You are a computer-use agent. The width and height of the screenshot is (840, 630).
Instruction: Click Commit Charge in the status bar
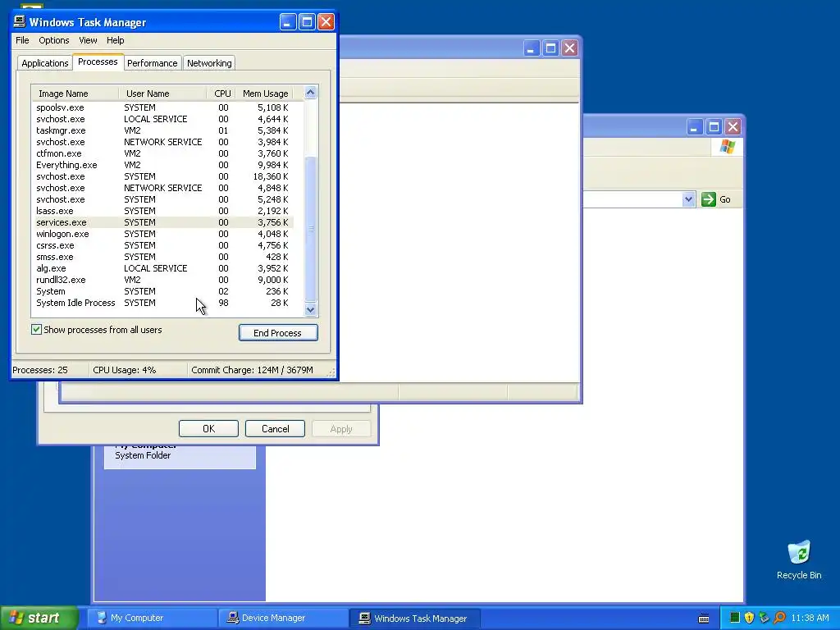(253, 370)
